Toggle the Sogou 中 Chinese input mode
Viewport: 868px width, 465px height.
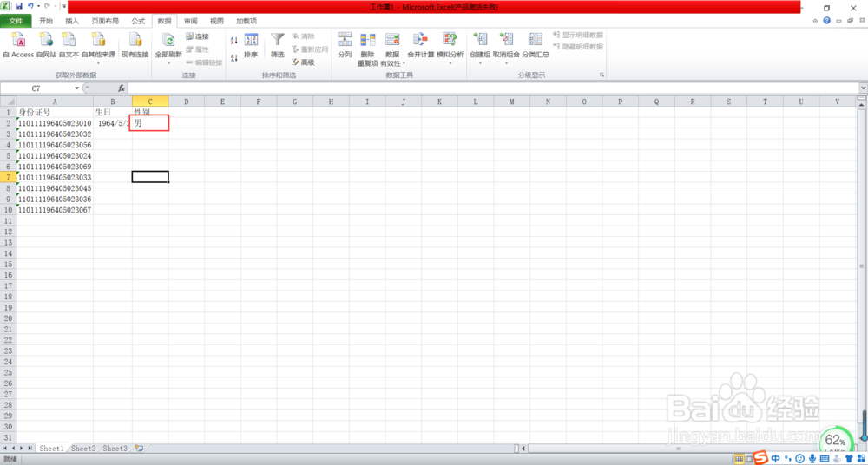[776, 458]
